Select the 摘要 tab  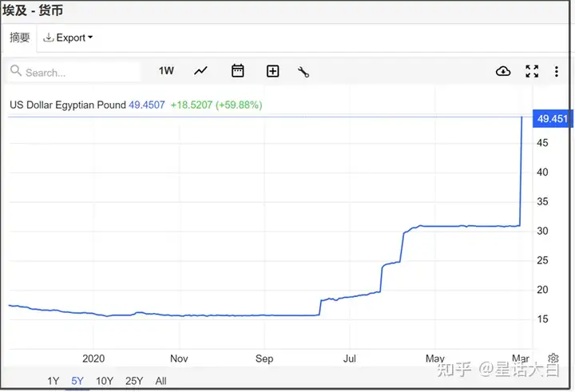point(19,38)
